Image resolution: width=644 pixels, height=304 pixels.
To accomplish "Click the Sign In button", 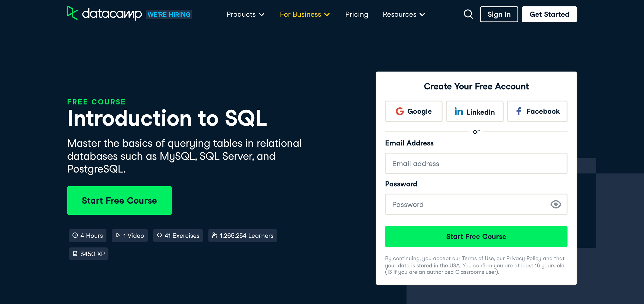I will (499, 14).
